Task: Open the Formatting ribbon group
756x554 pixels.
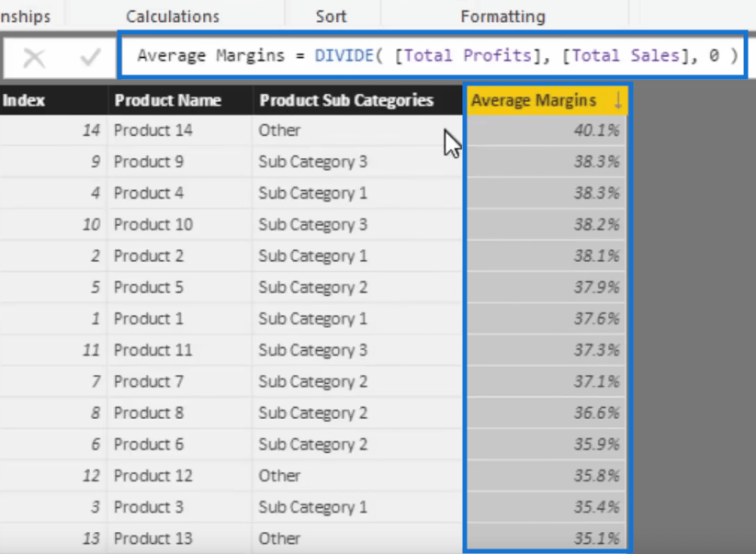Action: [x=502, y=17]
